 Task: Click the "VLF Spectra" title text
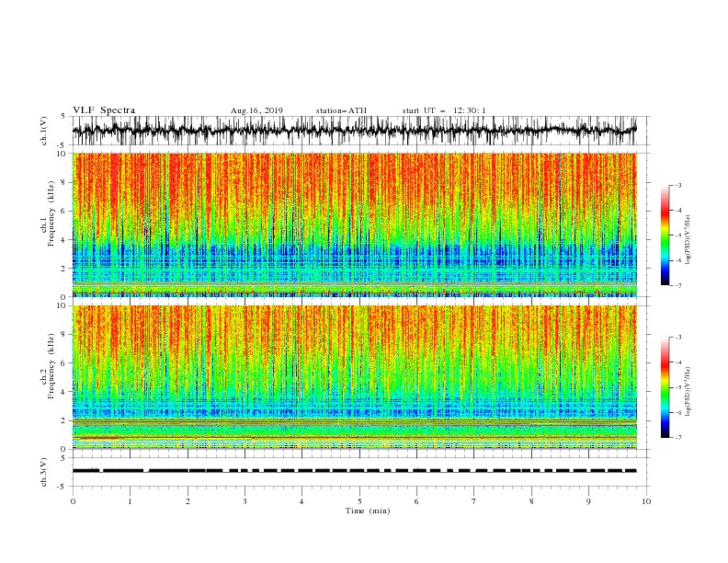[104, 110]
